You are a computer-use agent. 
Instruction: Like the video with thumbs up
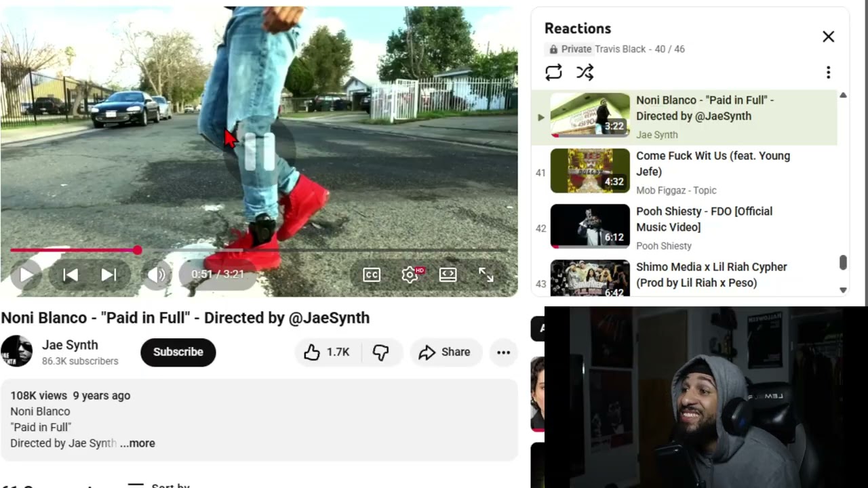327,352
